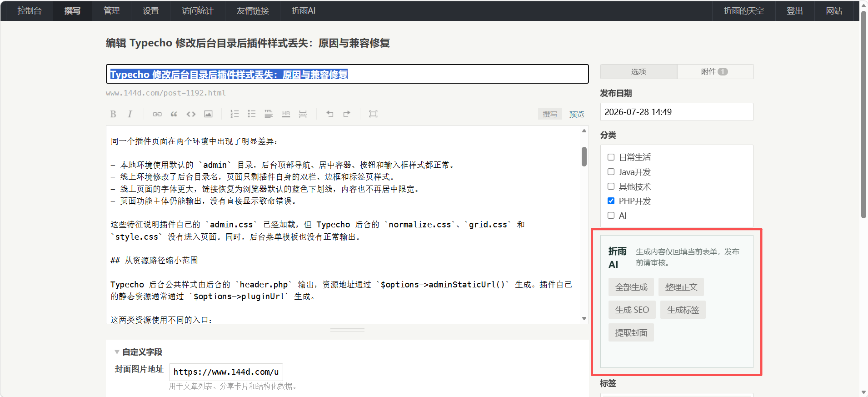Insert a blockquote via toolbar icon
This screenshot has height=397, width=868.
174,114
